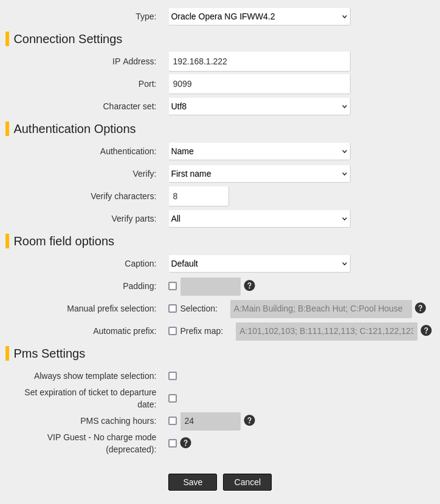The image size is (440, 504).
Task: Check Always show template selection
Action: 172,376
